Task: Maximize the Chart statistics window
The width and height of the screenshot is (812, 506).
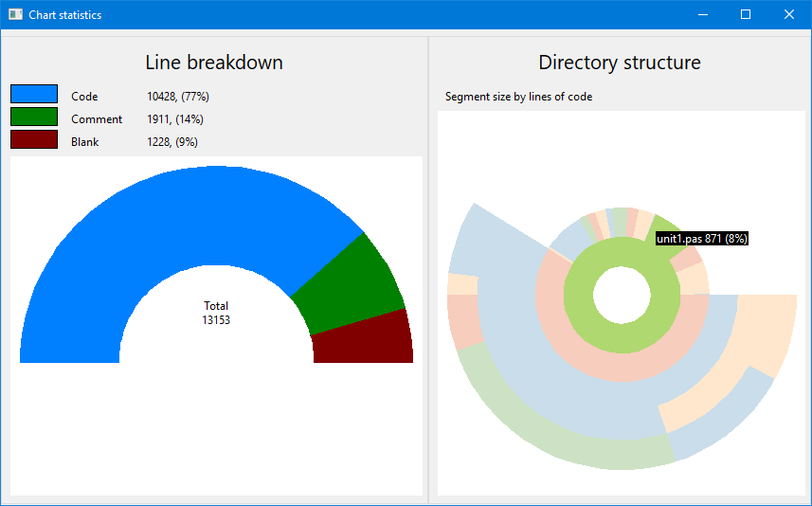Action: [x=746, y=14]
